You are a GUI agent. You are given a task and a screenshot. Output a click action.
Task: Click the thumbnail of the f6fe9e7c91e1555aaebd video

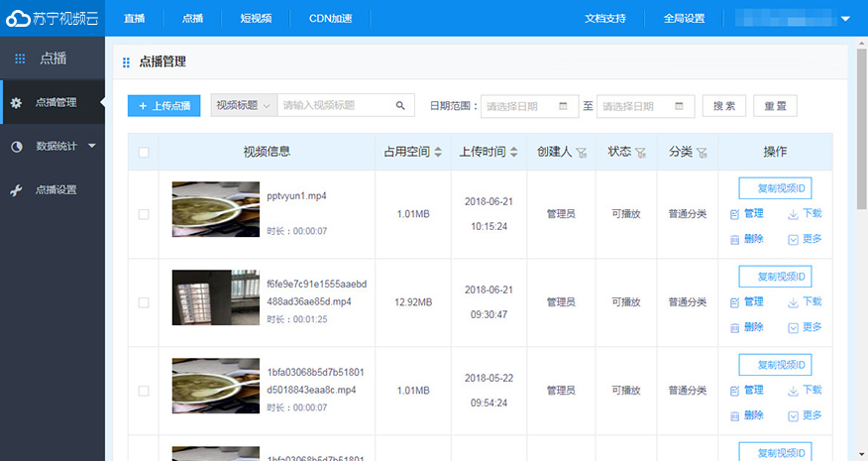click(216, 297)
